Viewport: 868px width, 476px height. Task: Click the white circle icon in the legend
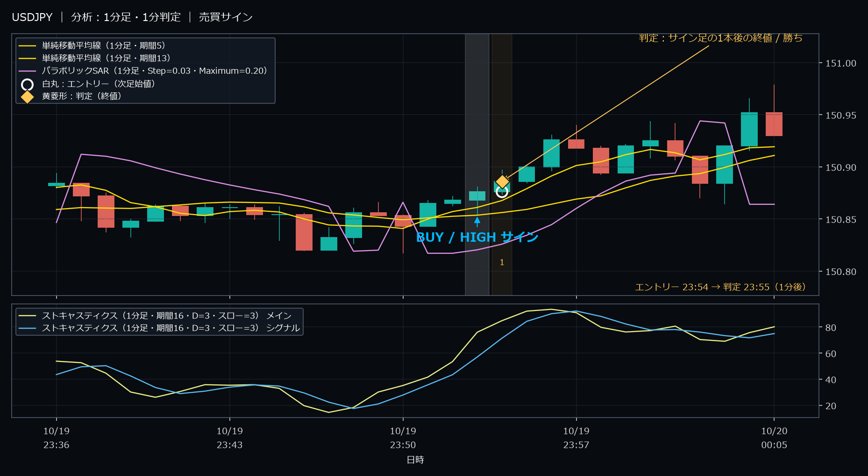[27, 84]
